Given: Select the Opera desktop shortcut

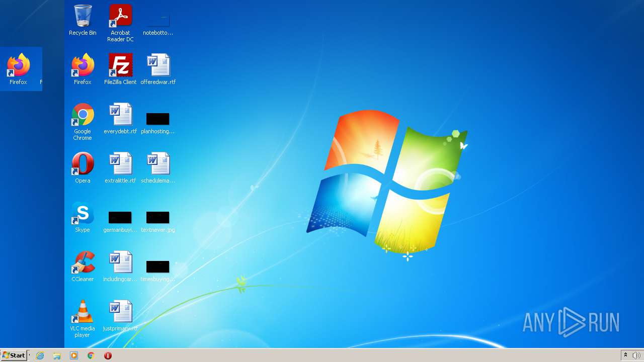Looking at the screenshot, I should tap(83, 167).
